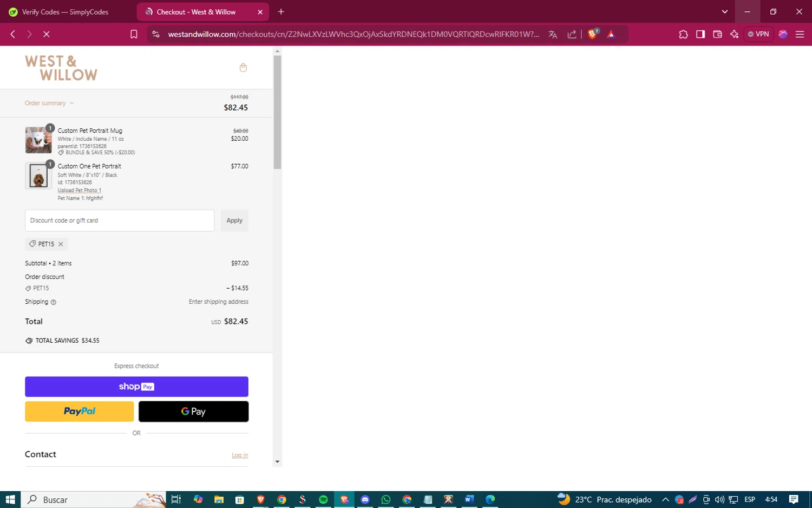Apply the discount code

[x=234, y=220]
